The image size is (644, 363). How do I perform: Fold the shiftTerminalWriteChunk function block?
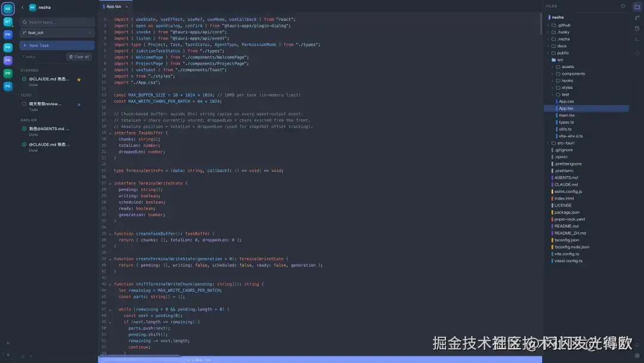(110, 284)
